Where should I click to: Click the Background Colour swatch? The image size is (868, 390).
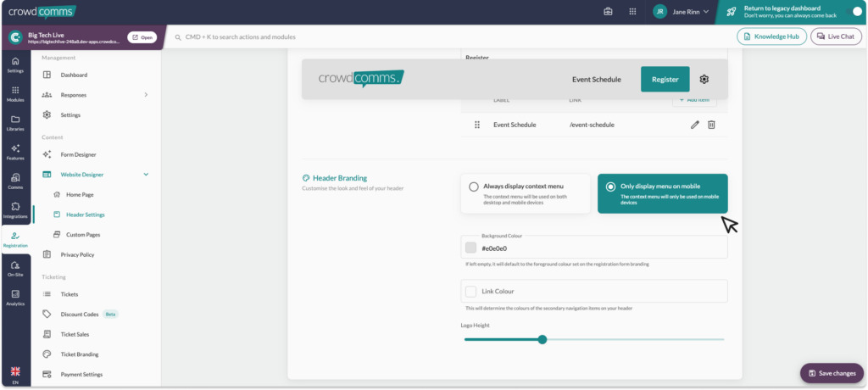click(471, 248)
